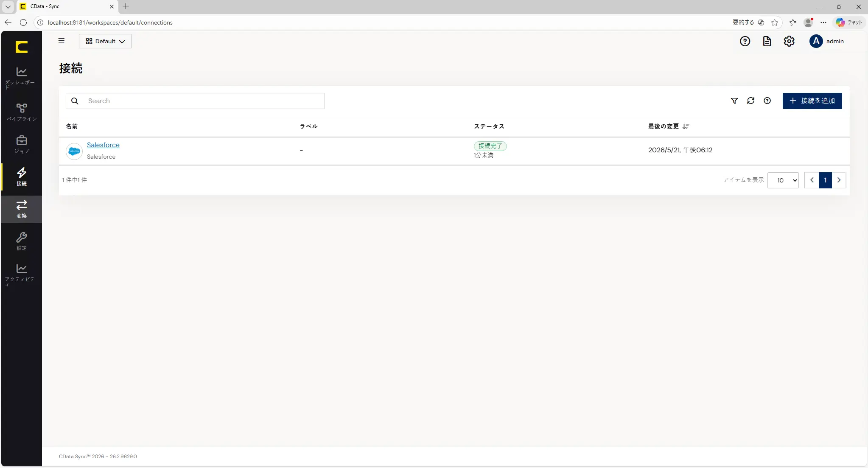
Task: Click the 接続を追加 add connection button
Action: coord(812,101)
